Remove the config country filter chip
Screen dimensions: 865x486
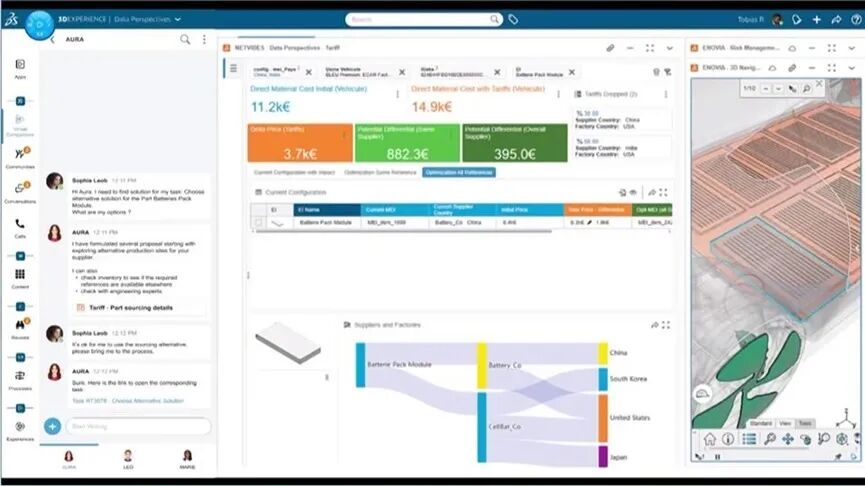pos(309,72)
